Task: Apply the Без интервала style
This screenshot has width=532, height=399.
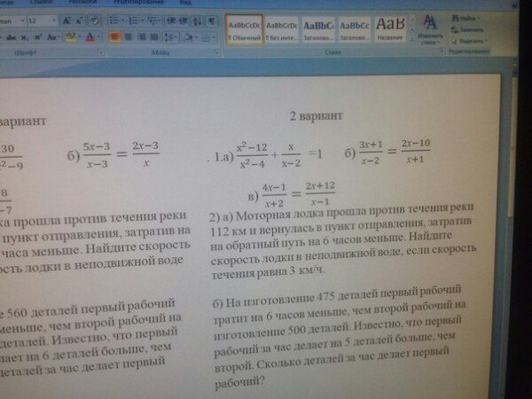Action: tap(281, 30)
